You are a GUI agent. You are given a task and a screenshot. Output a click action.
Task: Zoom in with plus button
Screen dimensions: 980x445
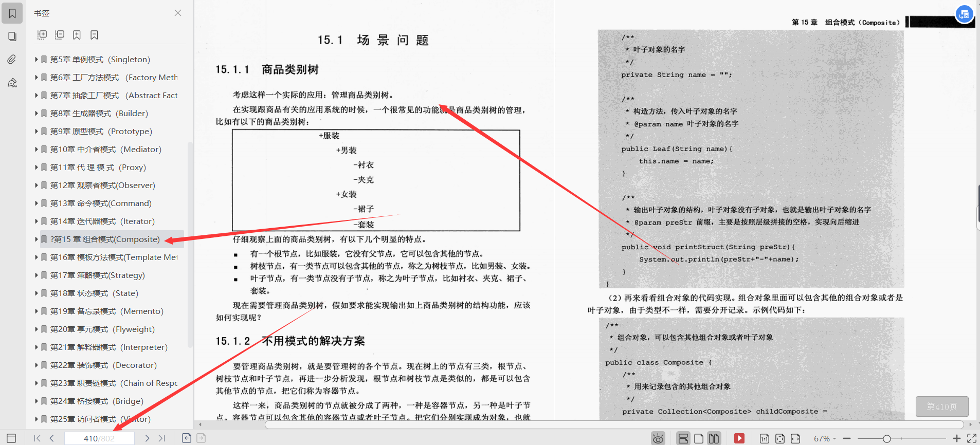coord(956,438)
